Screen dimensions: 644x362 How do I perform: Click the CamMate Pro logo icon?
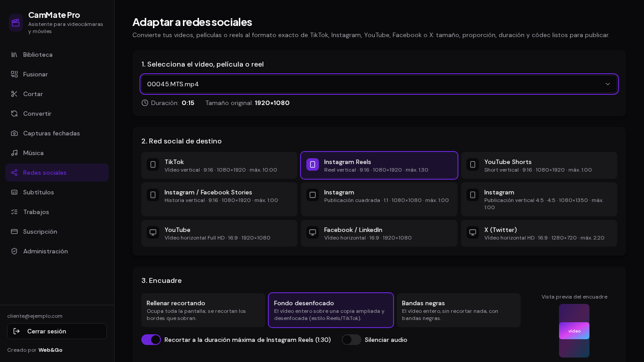click(x=16, y=23)
